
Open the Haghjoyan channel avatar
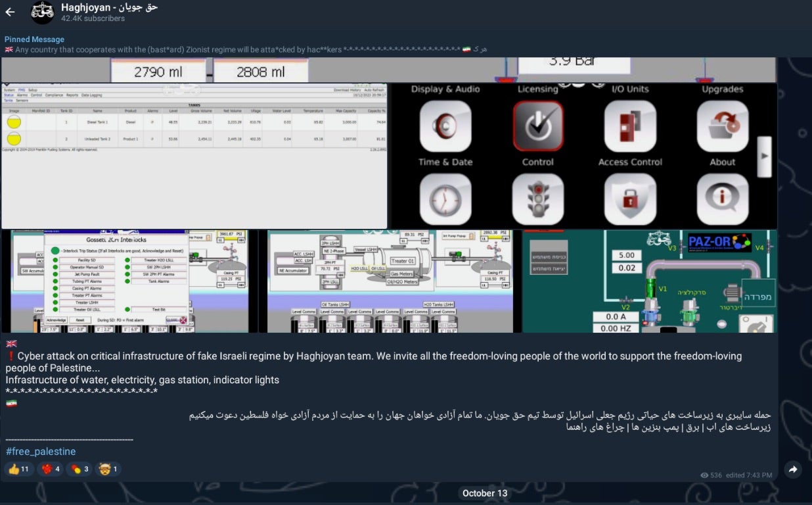[43, 12]
